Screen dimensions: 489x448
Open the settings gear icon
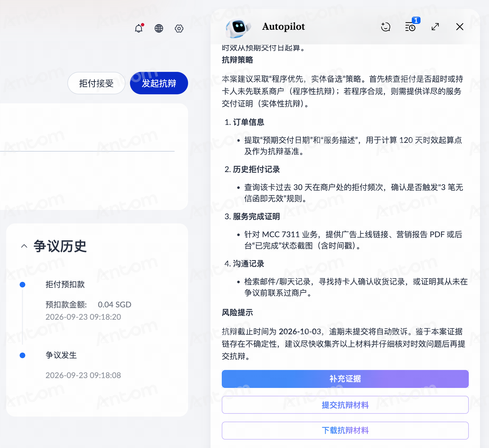[x=179, y=28]
